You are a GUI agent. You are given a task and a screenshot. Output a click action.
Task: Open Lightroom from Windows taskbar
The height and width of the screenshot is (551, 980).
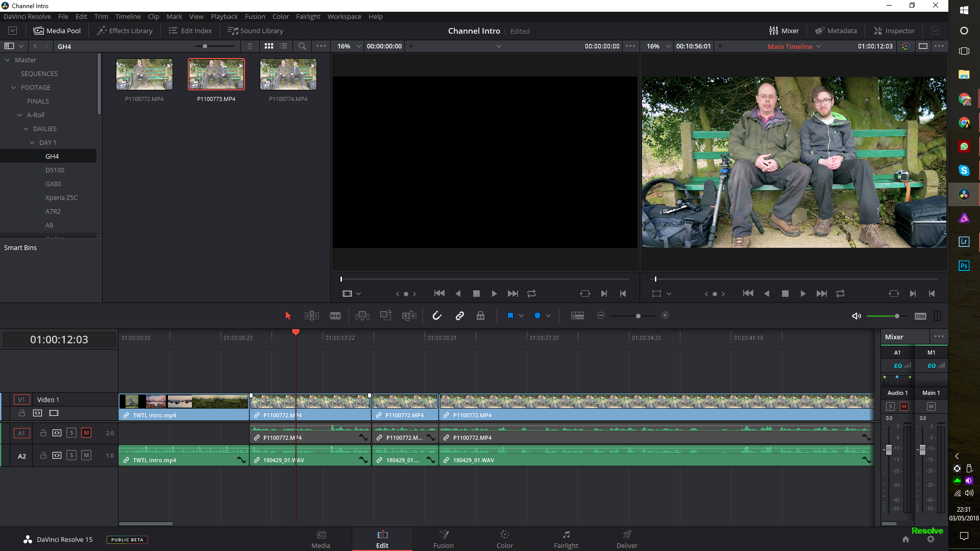click(x=964, y=242)
